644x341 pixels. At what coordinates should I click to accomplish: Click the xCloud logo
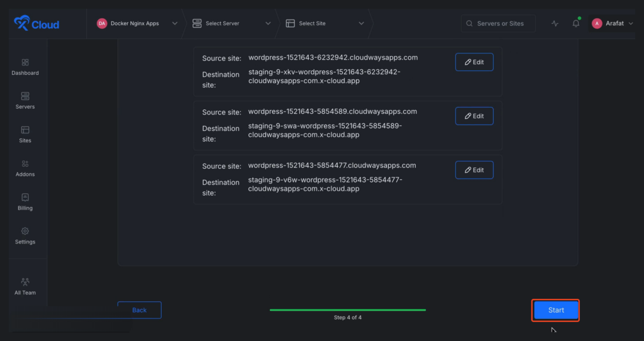click(36, 24)
